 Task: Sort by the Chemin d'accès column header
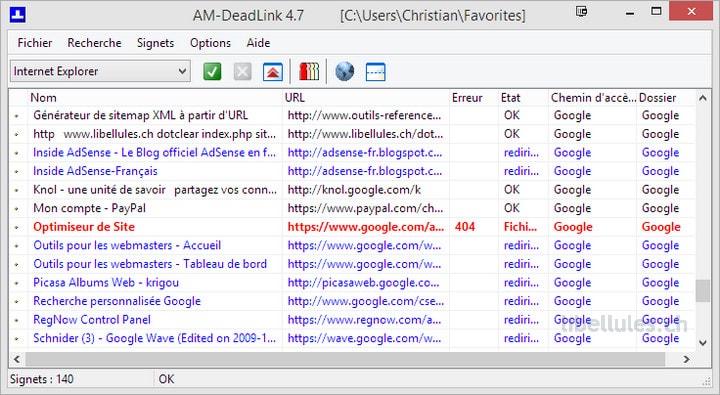(592, 98)
